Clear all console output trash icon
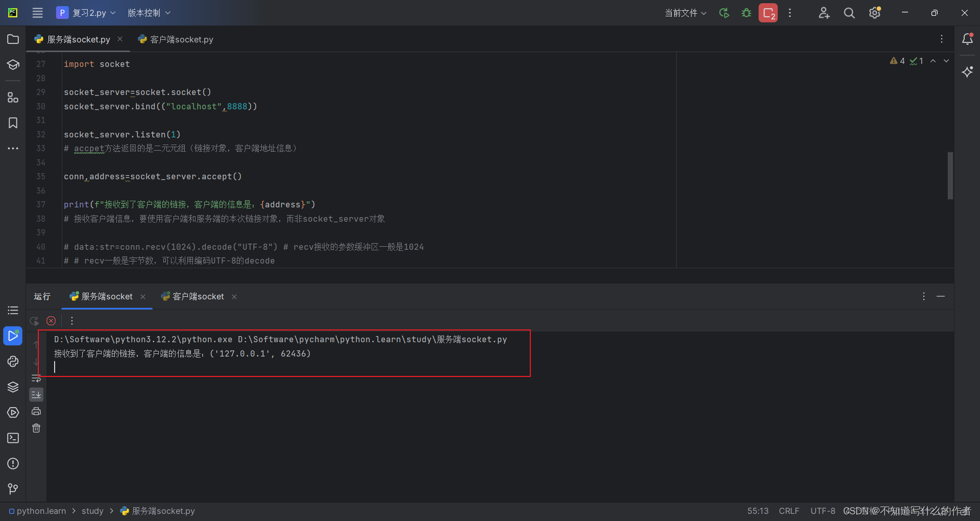Screen dimensions: 980x521 click(x=36, y=428)
